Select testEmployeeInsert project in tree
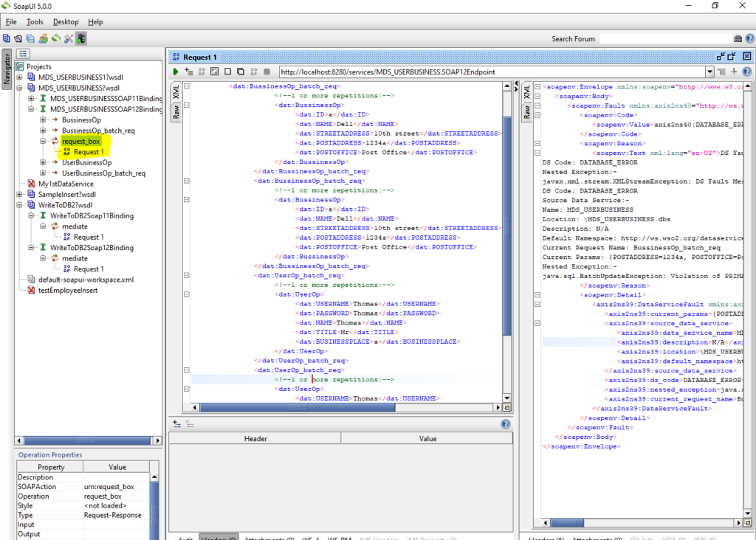Image resolution: width=756 pixels, height=540 pixels. (67, 290)
